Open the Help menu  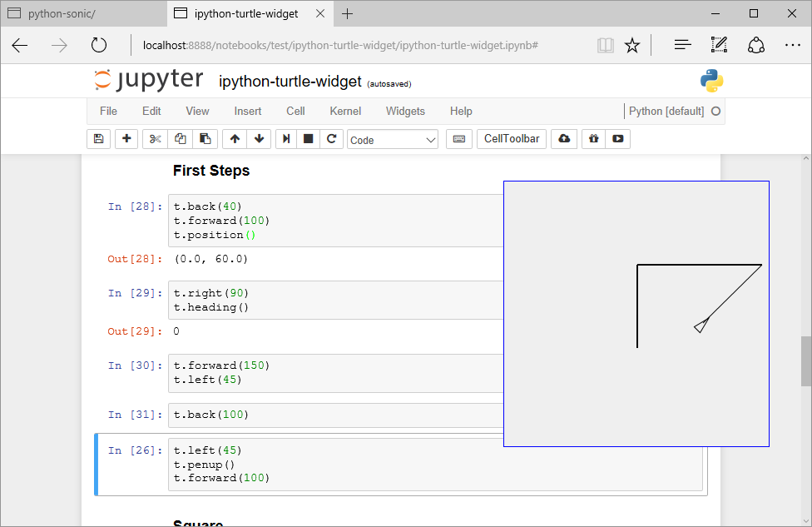(461, 111)
